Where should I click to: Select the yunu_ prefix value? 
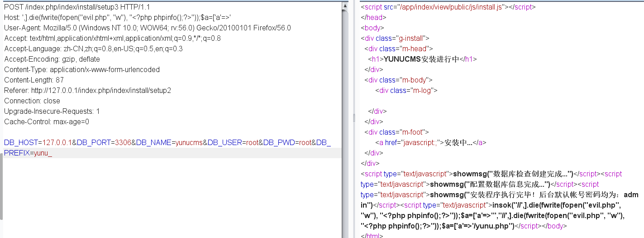pos(43,153)
